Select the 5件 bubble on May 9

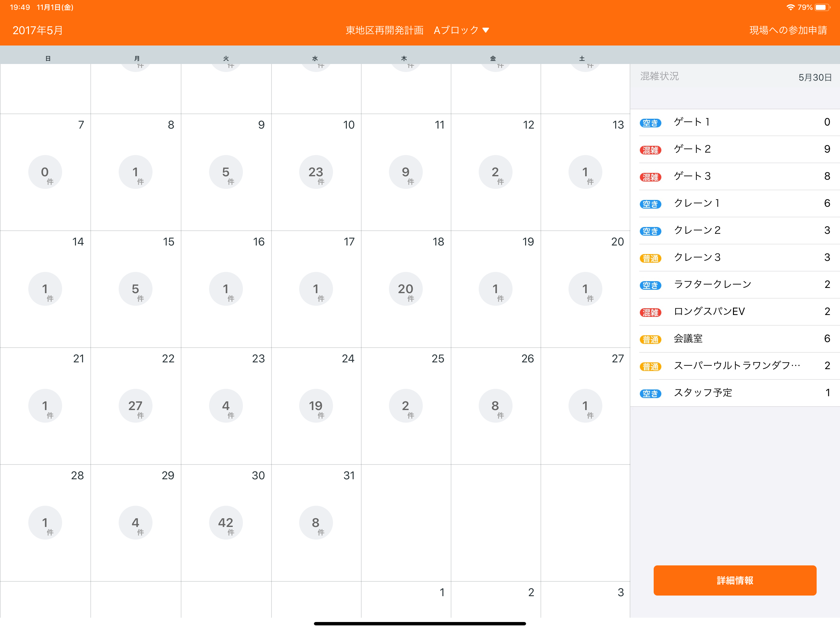coord(226,172)
